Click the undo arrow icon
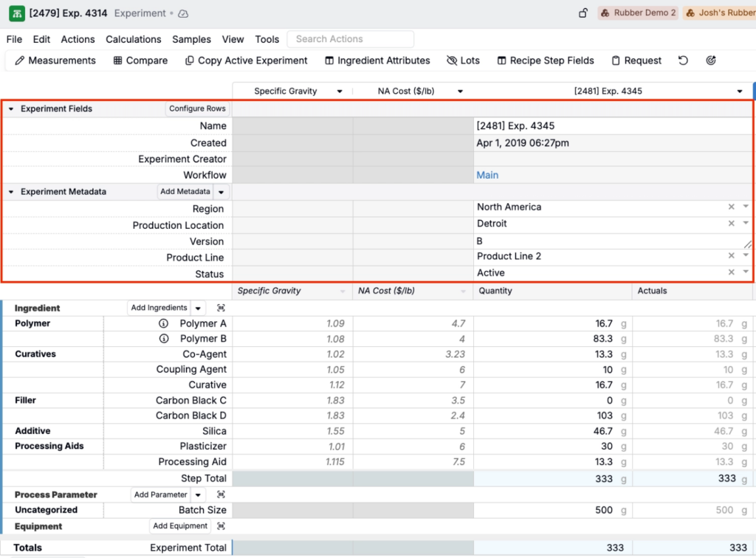 683,61
